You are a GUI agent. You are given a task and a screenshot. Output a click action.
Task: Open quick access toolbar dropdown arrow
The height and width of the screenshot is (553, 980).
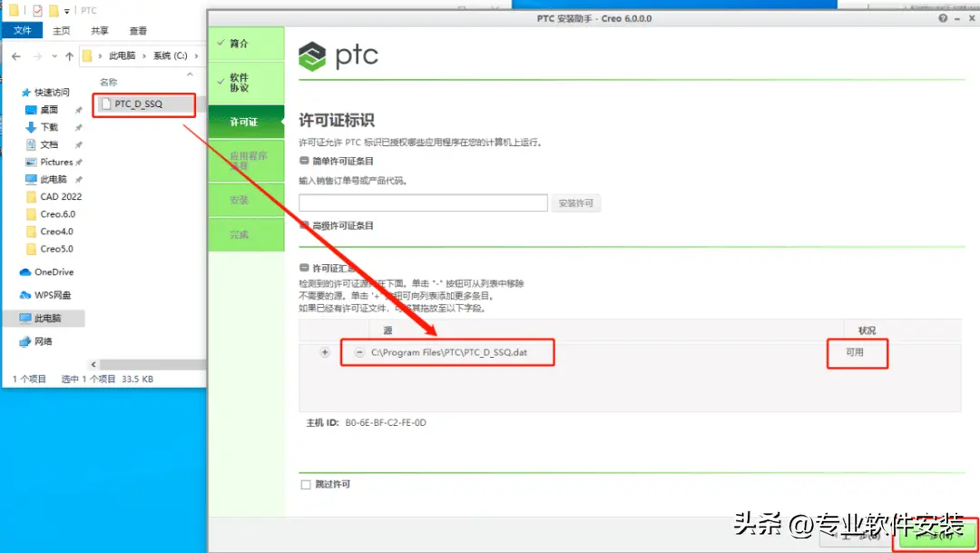[67, 11]
